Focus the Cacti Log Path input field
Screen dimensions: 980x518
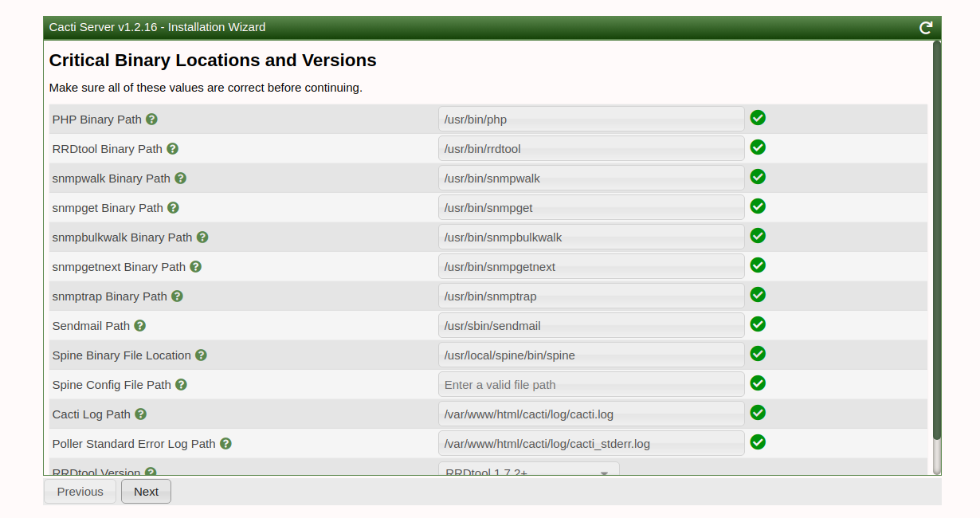pyautogui.click(x=591, y=414)
